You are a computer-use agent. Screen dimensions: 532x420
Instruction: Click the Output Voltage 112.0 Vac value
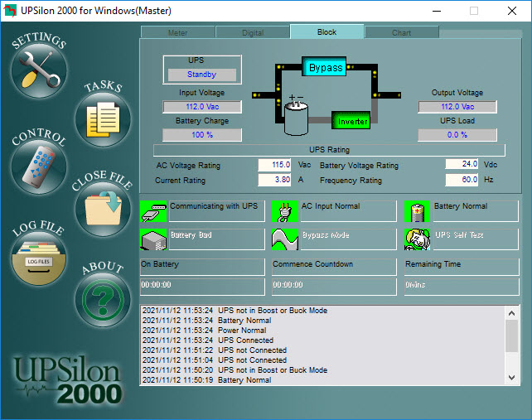(x=457, y=107)
